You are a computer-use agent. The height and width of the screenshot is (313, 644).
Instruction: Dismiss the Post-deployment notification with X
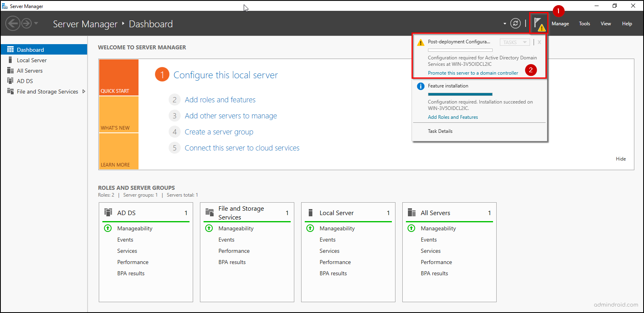(539, 42)
